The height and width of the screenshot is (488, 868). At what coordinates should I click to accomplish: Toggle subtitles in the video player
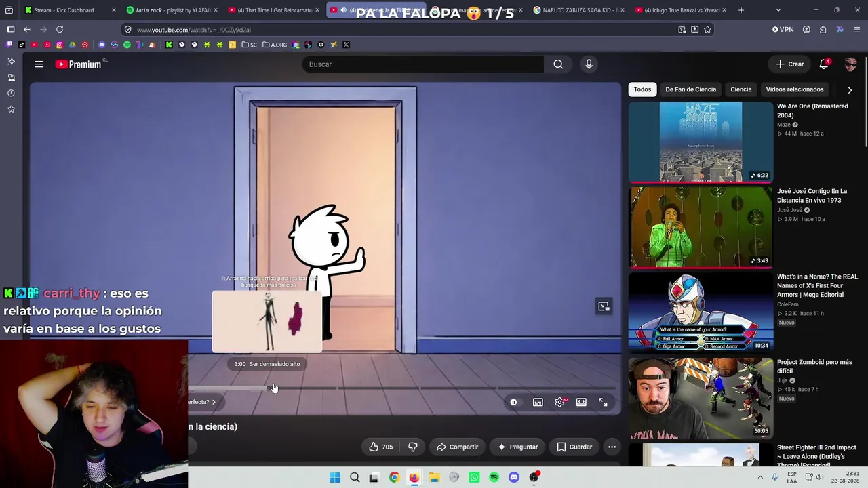pyautogui.click(x=538, y=402)
